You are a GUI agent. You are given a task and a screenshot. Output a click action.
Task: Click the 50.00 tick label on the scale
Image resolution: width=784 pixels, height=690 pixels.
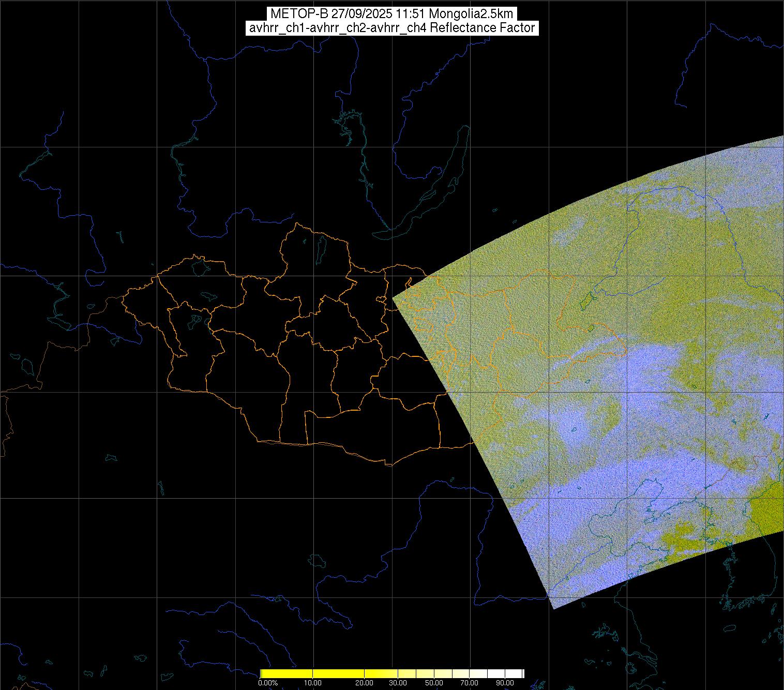pos(434,683)
